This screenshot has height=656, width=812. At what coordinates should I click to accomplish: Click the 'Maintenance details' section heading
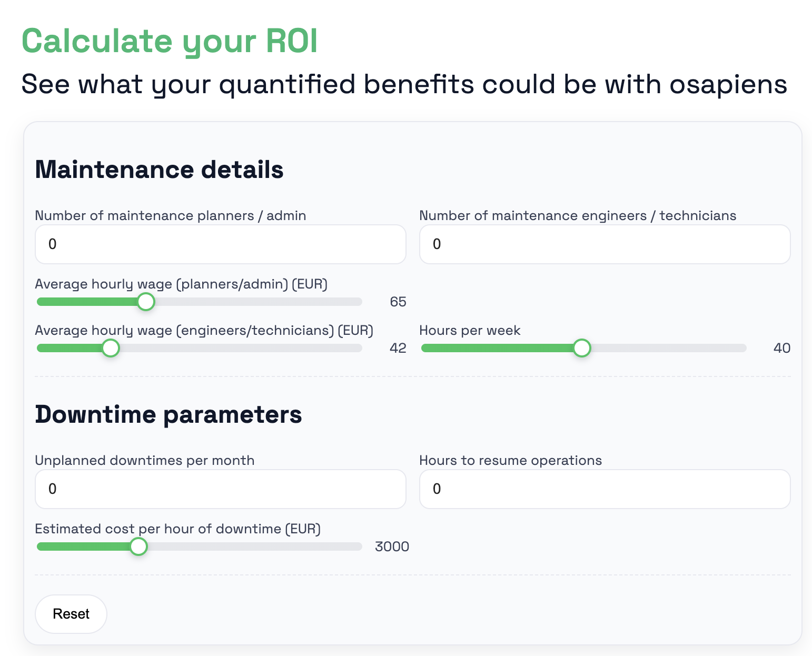tap(159, 170)
